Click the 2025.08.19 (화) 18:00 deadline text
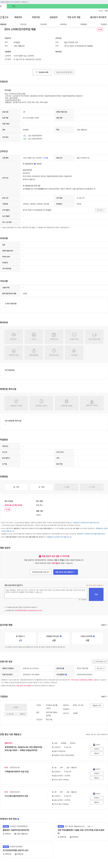 click(x=13, y=505)
